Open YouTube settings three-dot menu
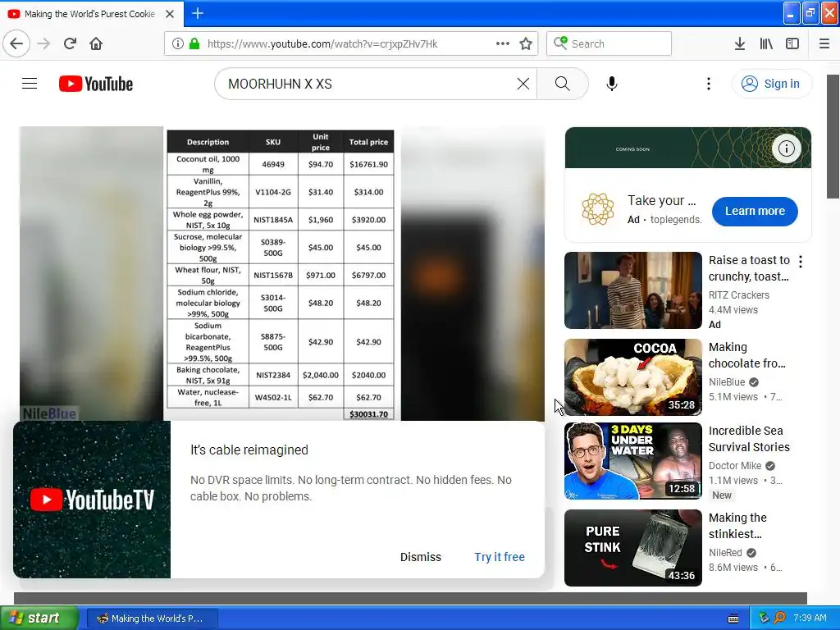This screenshot has width=840, height=630. pos(708,84)
